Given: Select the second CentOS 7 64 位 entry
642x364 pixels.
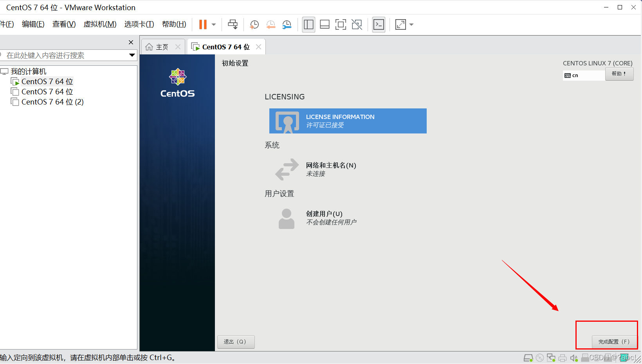Looking at the screenshot, I should 47,92.
